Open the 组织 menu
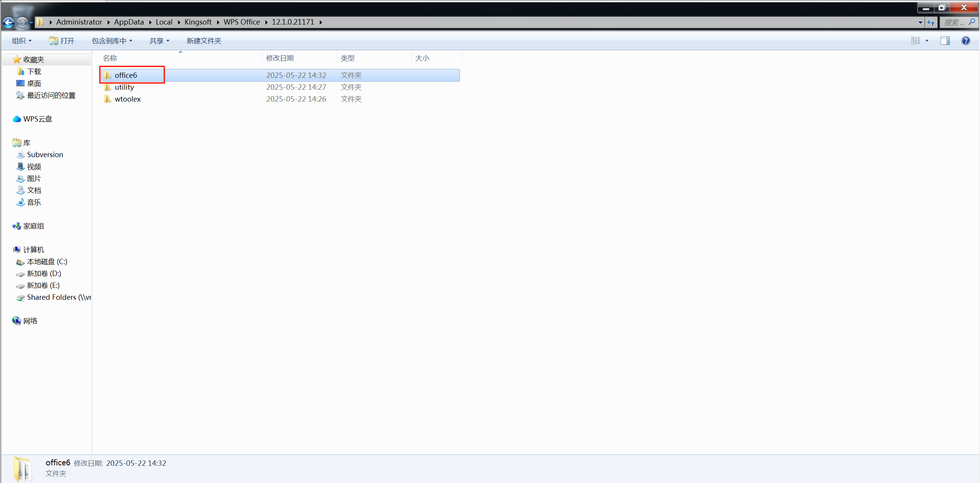 (21, 41)
